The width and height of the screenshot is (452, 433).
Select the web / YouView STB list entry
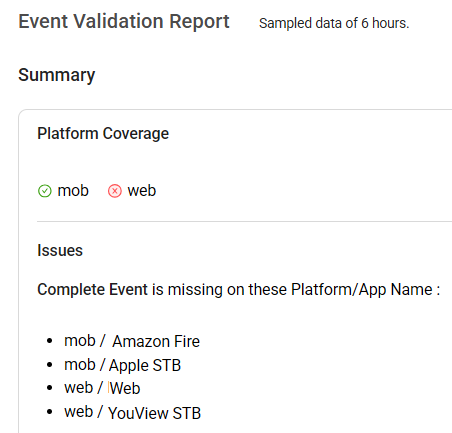133,413
